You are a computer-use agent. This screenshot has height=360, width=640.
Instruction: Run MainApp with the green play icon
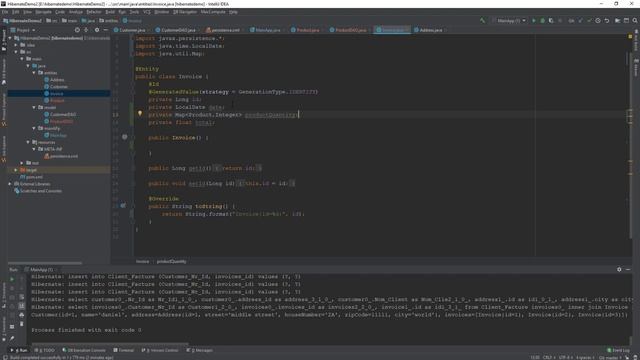click(533, 20)
